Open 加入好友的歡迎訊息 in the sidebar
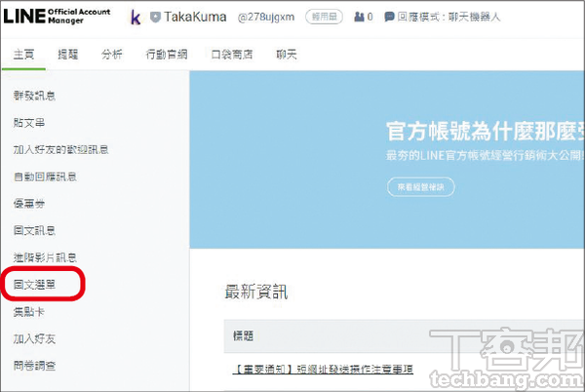The image size is (585, 392). point(60,149)
